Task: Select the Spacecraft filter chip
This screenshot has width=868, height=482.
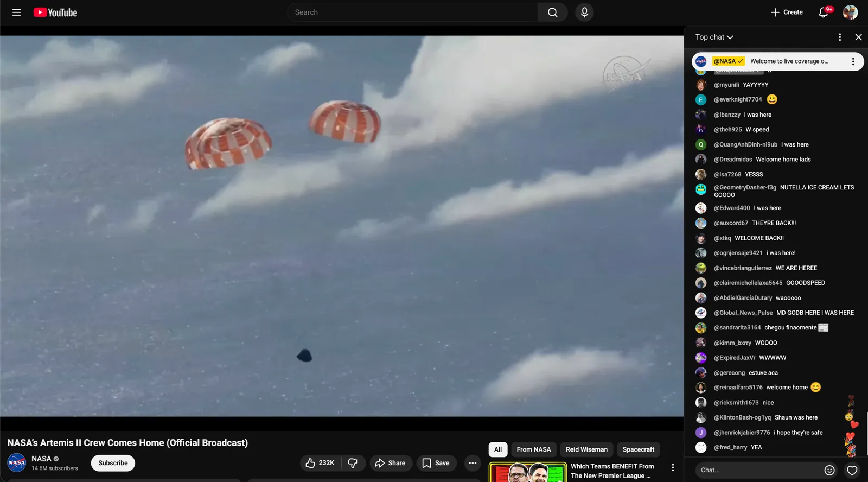Action: tap(639, 449)
